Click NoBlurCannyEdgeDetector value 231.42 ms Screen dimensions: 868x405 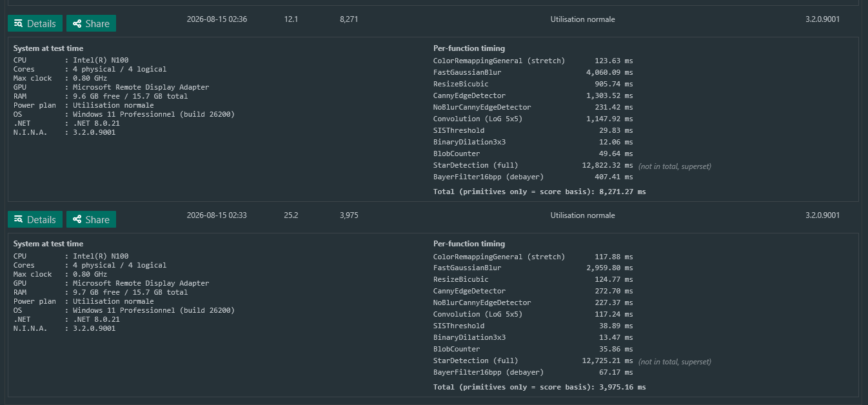614,107
